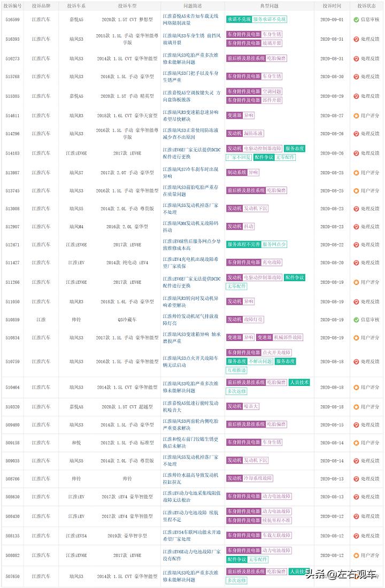
Task: Open summary 江淮瑞风R3变速箱怠速异响
Action: pyautogui.click(x=190, y=115)
